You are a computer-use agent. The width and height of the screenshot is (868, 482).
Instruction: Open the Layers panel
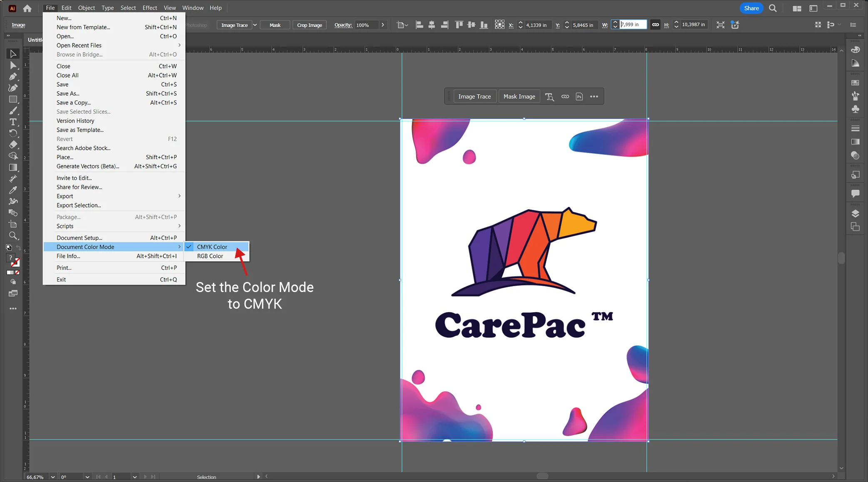coord(856,213)
